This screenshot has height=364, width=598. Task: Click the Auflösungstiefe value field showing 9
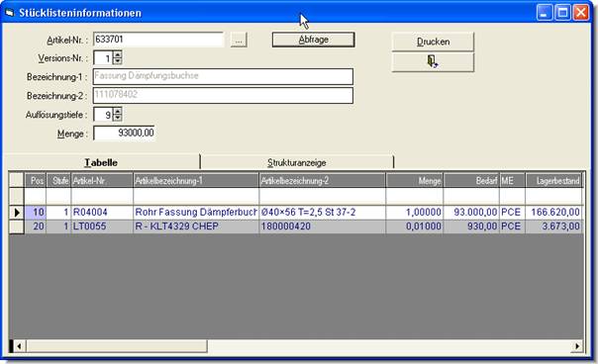tap(103, 115)
